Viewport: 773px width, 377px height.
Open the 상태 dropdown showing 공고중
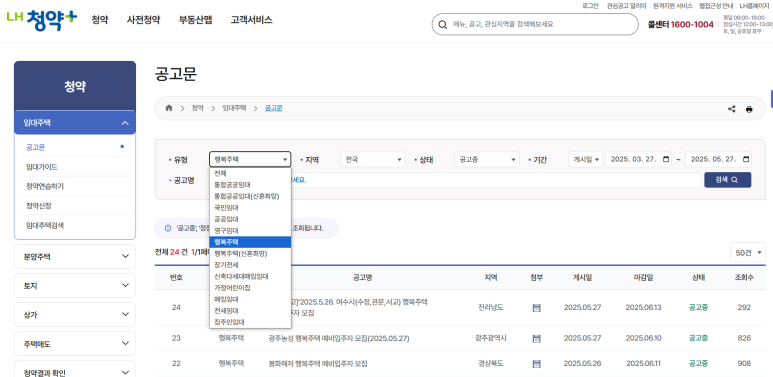coord(487,160)
